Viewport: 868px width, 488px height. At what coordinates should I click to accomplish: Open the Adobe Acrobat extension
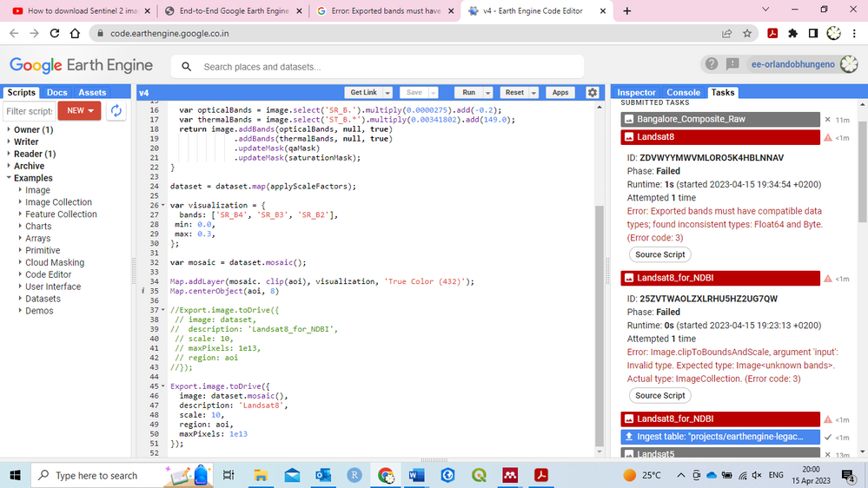(x=772, y=33)
